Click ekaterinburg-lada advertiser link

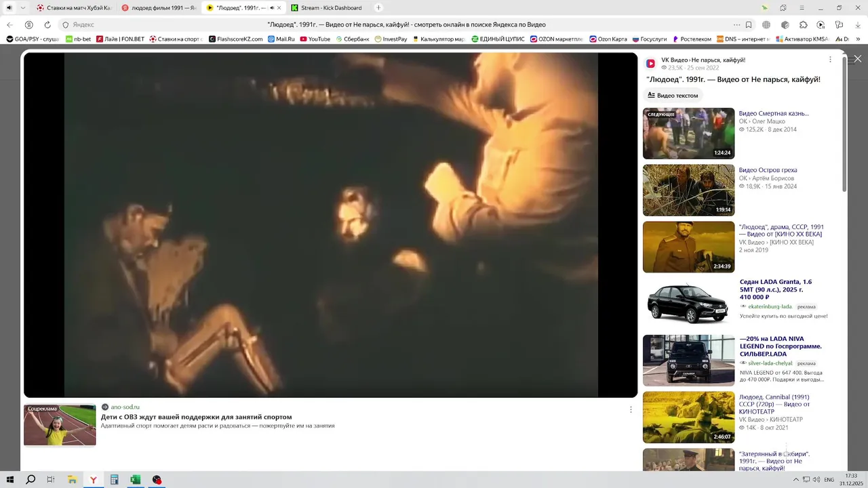click(770, 307)
